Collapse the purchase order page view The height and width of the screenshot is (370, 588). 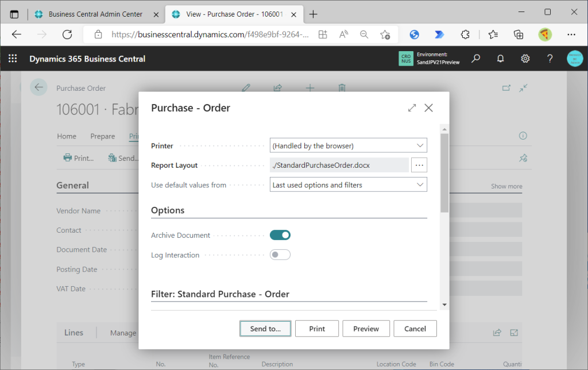click(523, 88)
